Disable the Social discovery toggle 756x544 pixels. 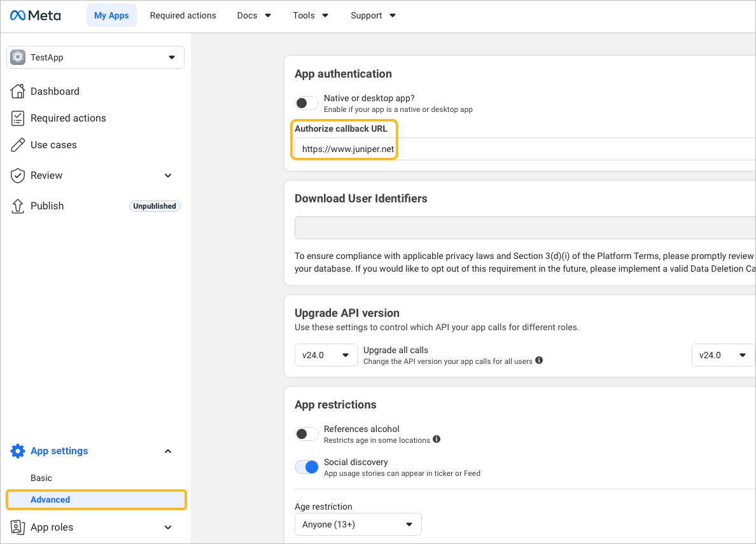point(306,467)
